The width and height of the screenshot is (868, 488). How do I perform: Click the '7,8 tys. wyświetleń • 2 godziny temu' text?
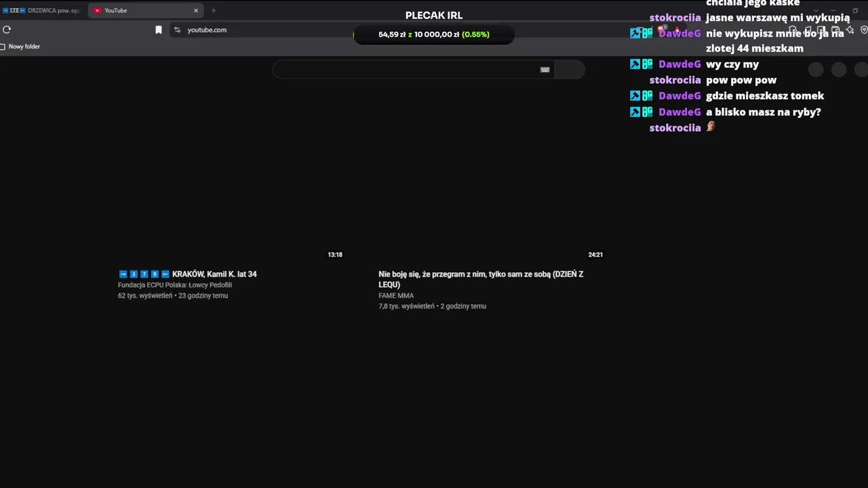coord(432,306)
